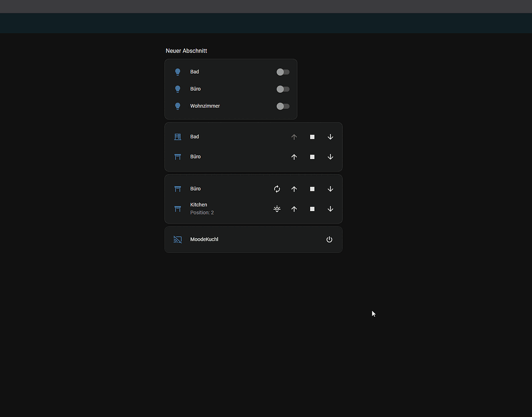This screenshot has height=417, width=532.
Task: Click the Bad window shutter icon
Action: point(177,137)
